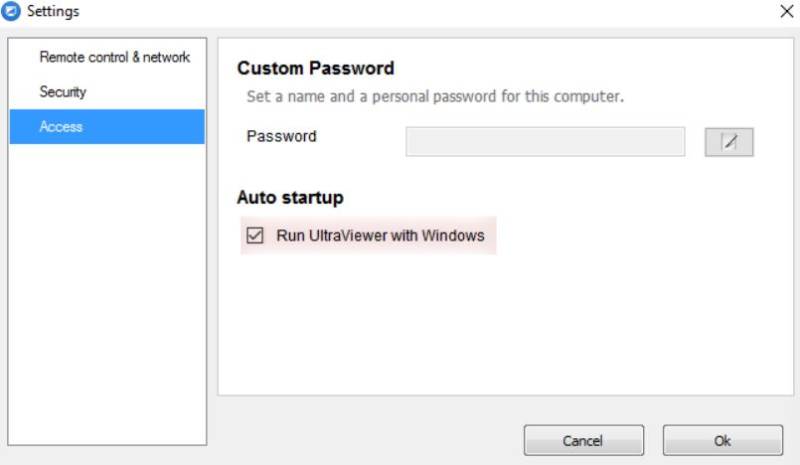Click the 'Set a name and a personal password' description

pos(435,97)
